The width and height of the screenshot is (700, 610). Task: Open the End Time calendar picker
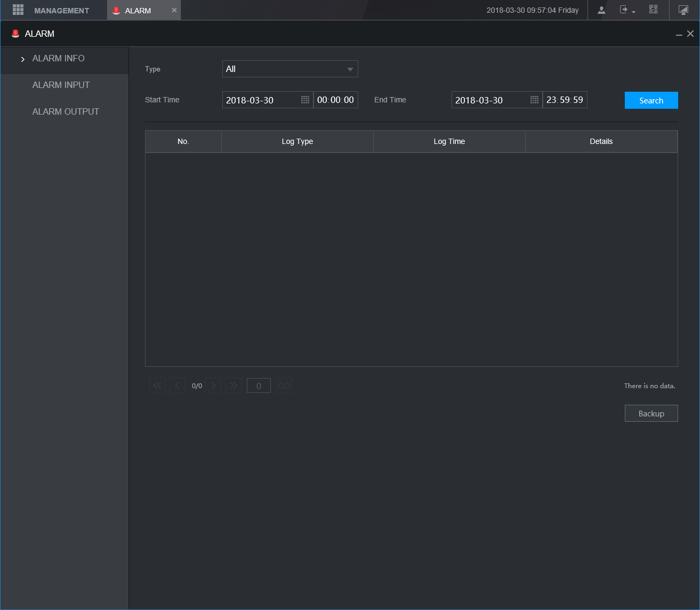coord(534,100)
